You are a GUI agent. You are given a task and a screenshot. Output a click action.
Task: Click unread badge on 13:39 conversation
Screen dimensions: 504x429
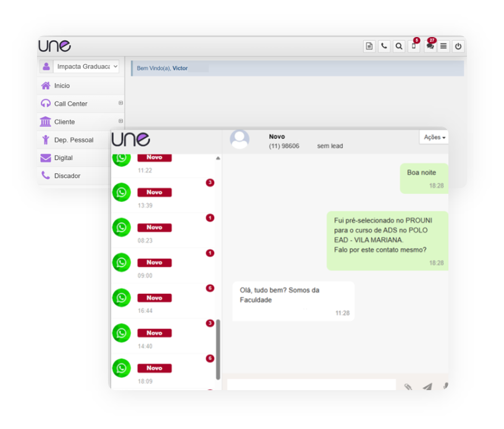coord(210,183)
